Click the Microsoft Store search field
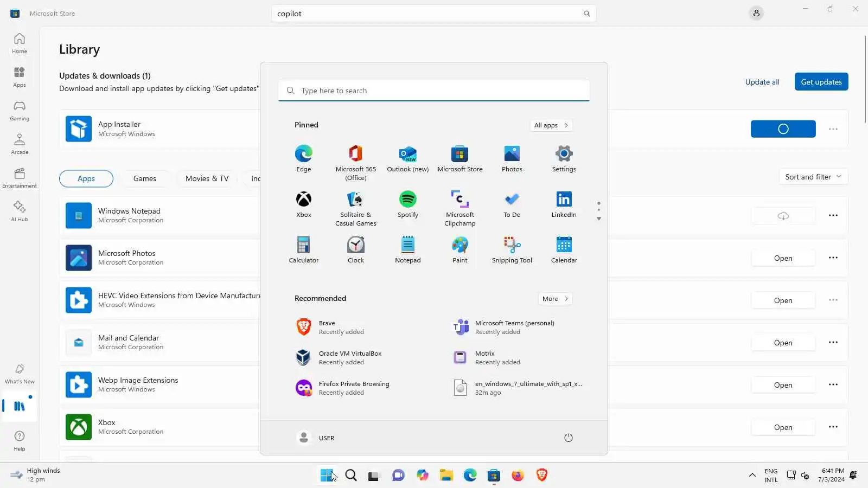Image resolution: width=868 pixels, height=488 pixels. pos(434,14)
